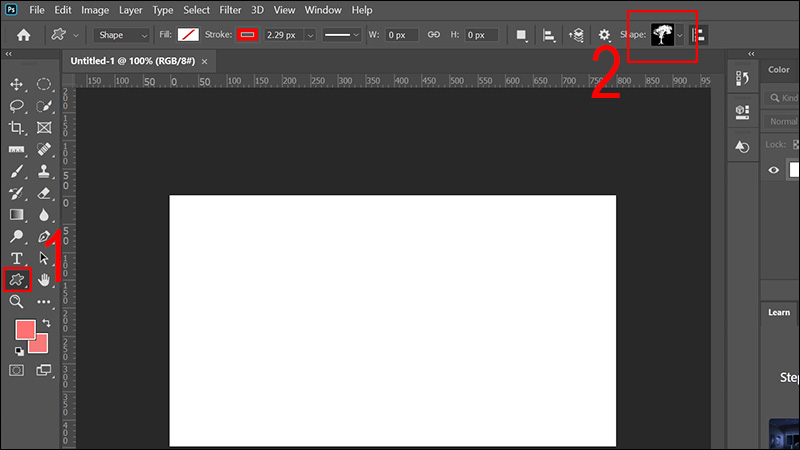Open the Normal blend mode dropdown
This screenshot has height=450, width=800.
(782, 121)
